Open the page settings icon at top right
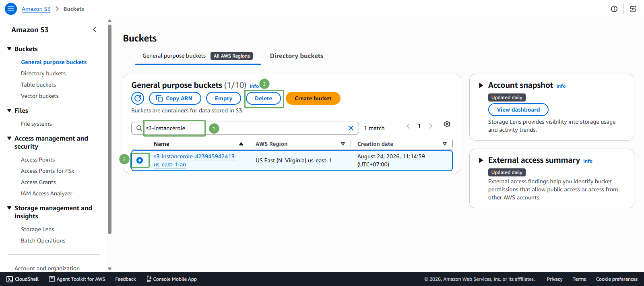This screenshot has width=644, height=286. pos(633,9)
